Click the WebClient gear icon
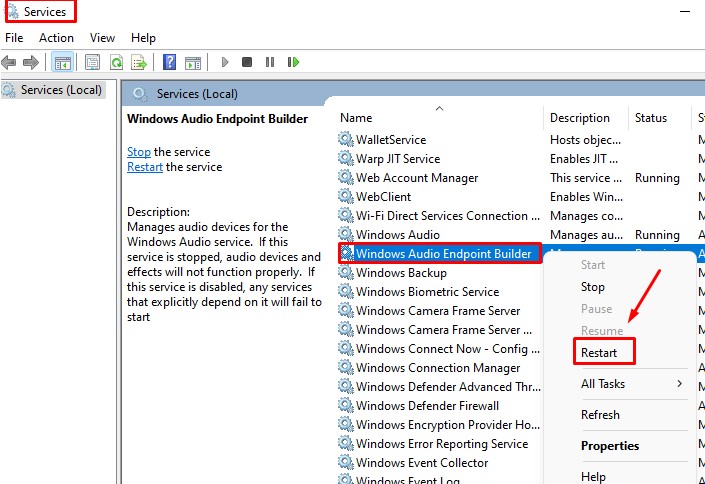 click(x=346, y=196)
